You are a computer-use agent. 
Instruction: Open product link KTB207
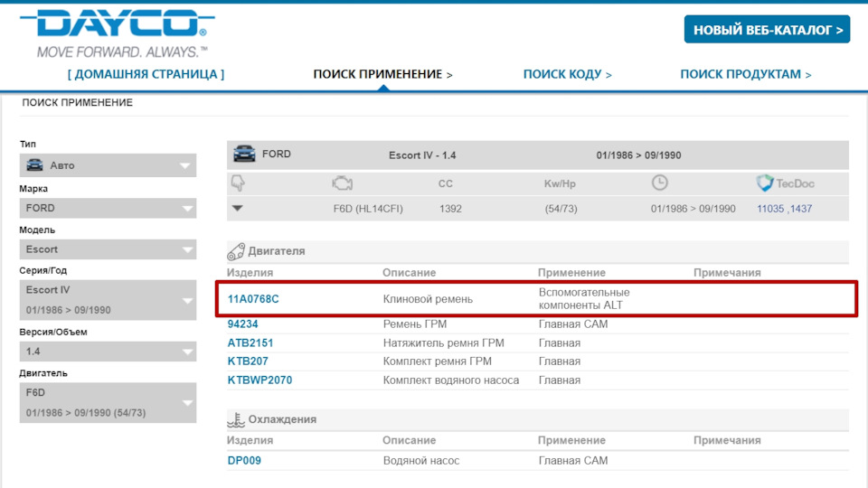coord(248,361)
